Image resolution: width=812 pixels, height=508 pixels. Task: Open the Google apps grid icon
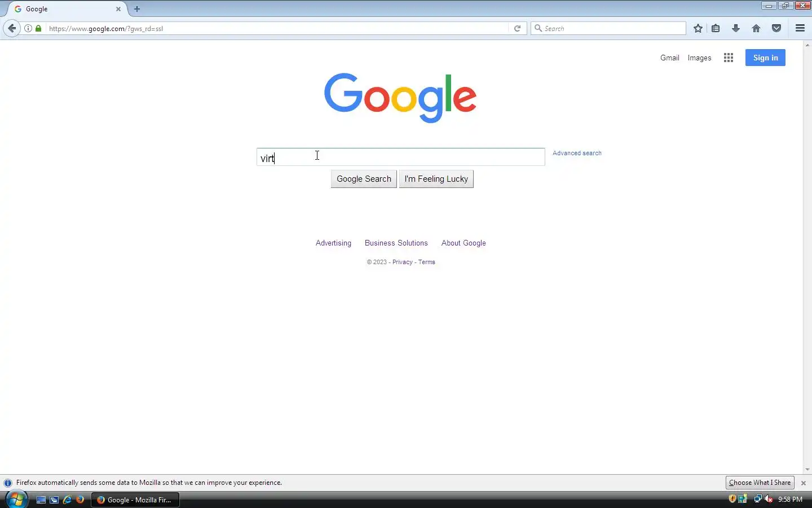pyautogui.click(x=729, y=58)
